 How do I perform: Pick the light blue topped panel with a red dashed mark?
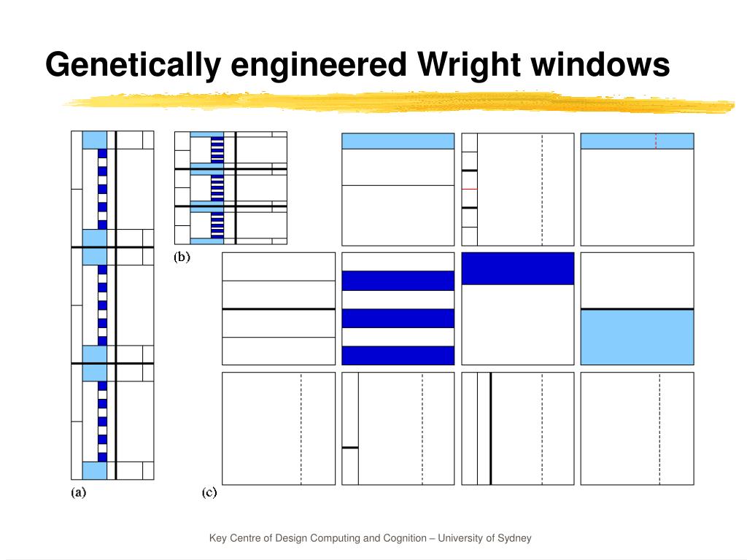tap(637, 190)
